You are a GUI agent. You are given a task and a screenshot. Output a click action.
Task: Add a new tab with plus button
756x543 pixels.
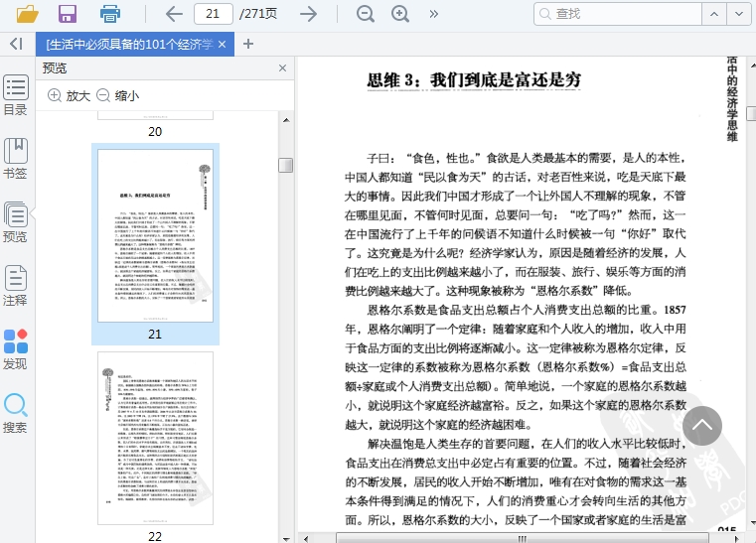(248, 44)
